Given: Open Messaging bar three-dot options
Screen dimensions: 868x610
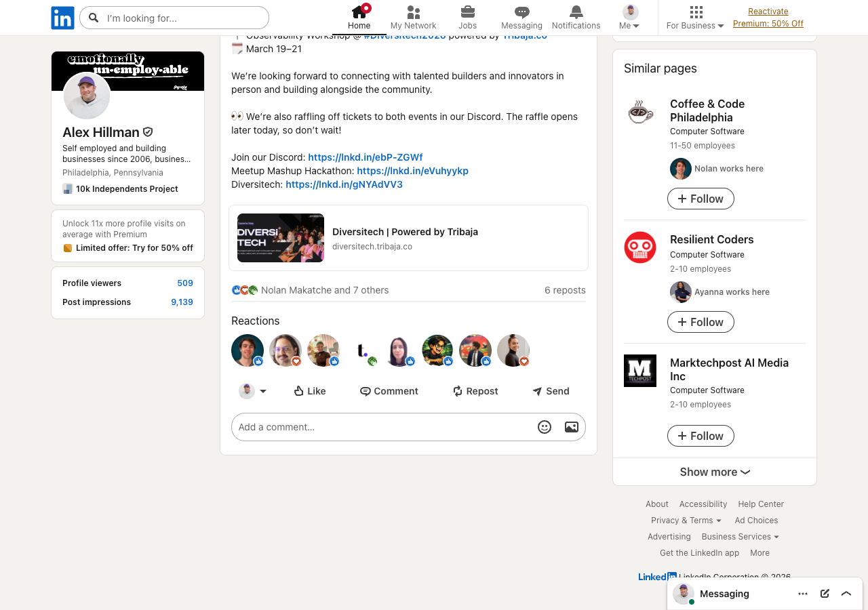Looking at the screenshot, I should click(803, 594).
